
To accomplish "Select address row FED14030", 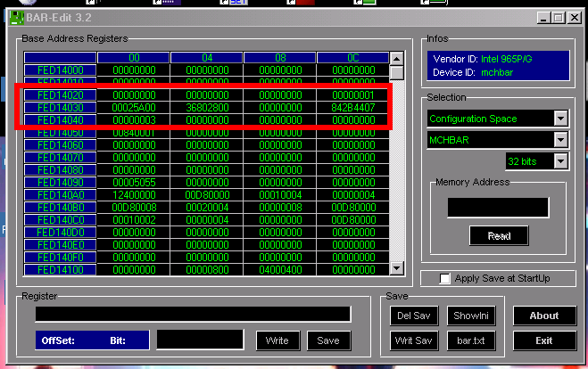I will coord(61,108).
